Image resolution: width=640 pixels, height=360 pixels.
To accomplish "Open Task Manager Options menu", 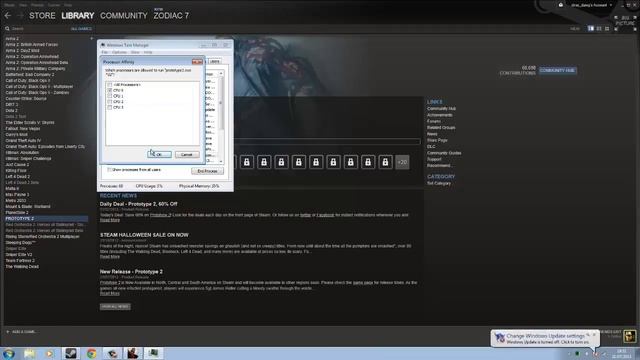I will coord(119,52).
